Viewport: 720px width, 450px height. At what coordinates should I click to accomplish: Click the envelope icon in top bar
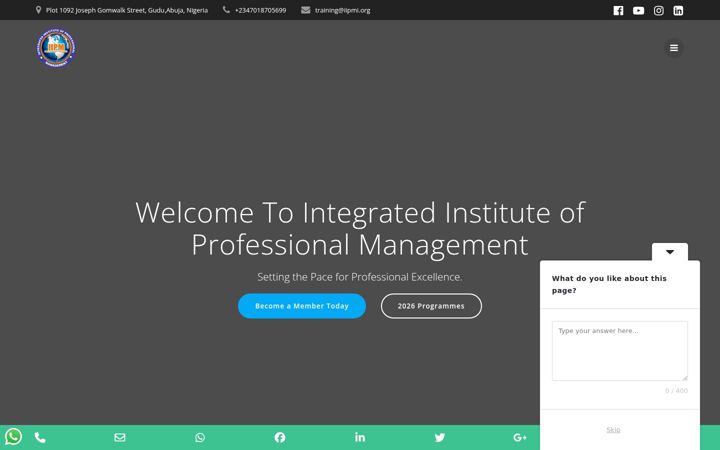305,10
